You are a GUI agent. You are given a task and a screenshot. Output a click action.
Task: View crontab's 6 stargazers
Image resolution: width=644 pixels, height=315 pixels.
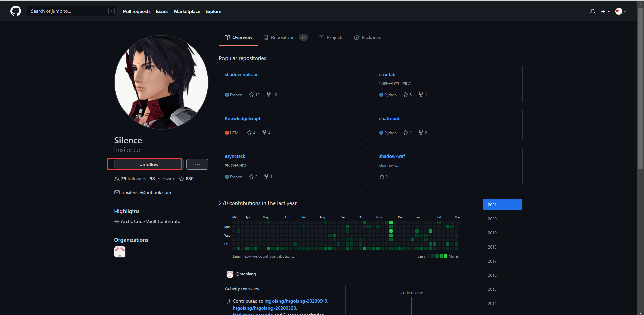pyautogui.click(x=407, y=95)
